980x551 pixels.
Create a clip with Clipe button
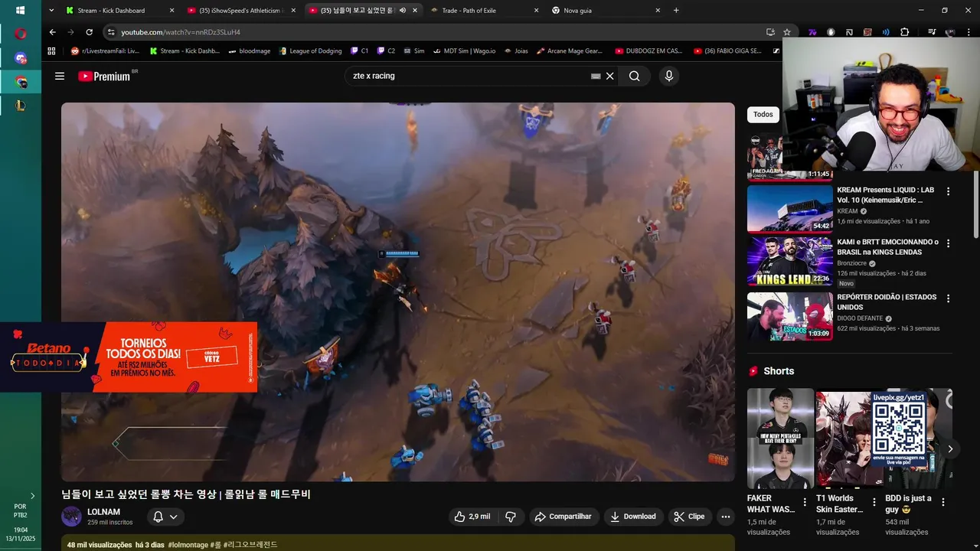coord(689,517)
